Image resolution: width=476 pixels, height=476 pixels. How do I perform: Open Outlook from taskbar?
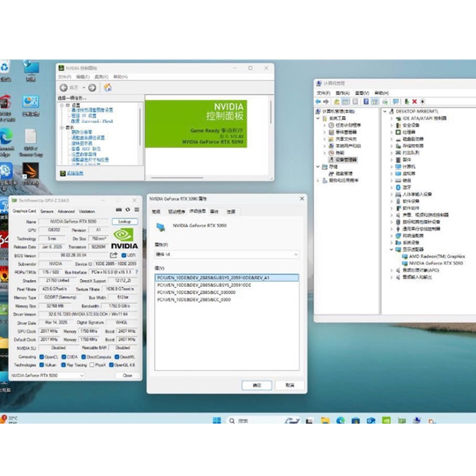coord(371,421)
